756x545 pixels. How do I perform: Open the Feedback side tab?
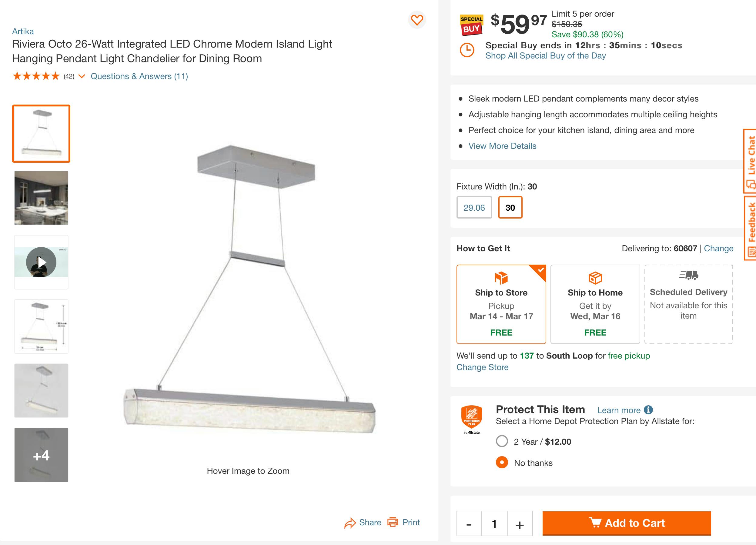point(750,228)
